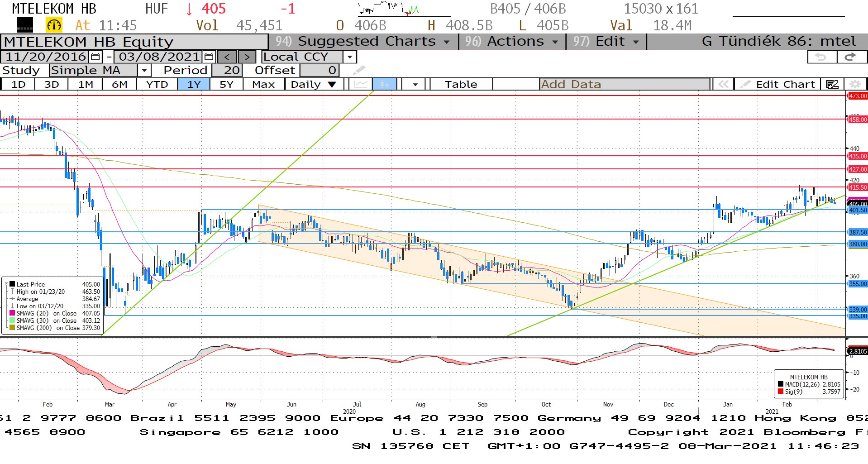This screenshot has height=464, width=868.
Task: Click the 427.00 red price level label
Action: coord(857,169)
